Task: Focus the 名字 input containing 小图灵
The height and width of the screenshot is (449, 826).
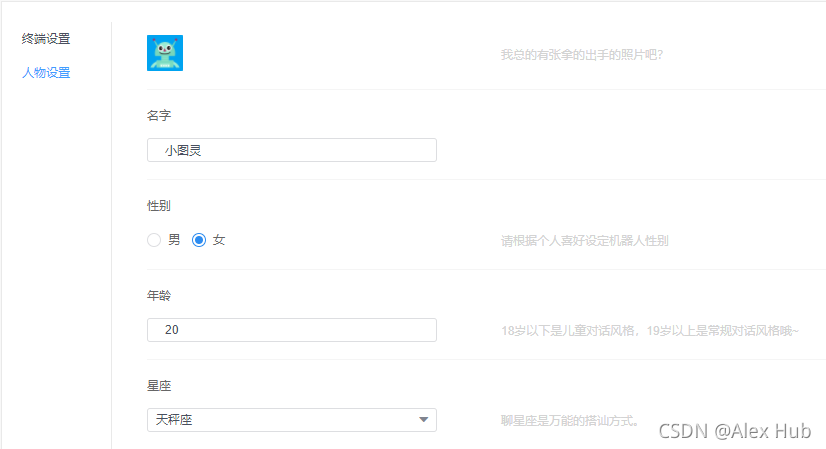Action: (x=292, y=150)
